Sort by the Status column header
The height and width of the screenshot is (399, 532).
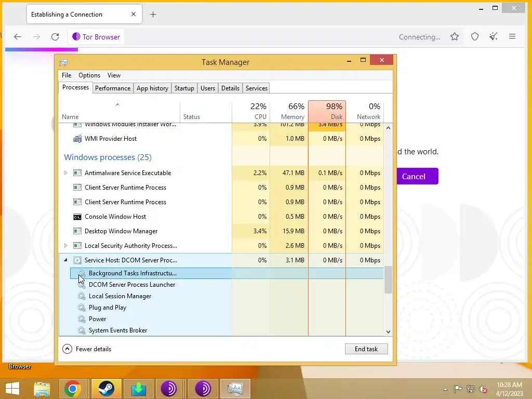click(206, 112)
